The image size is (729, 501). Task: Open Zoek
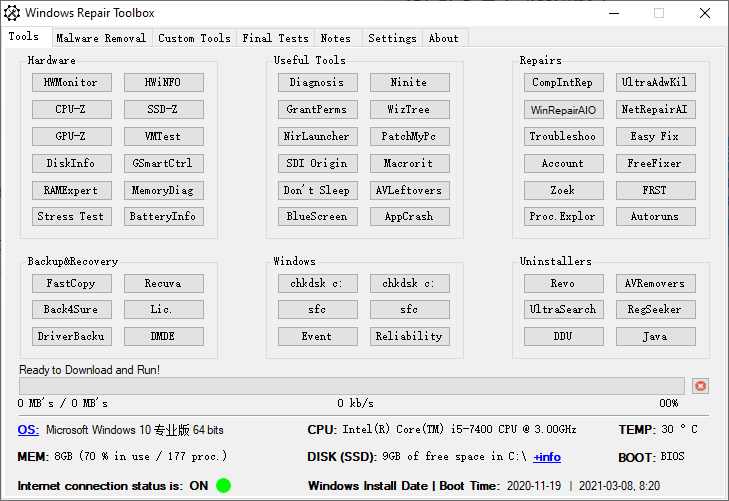(x=563, y=190)
